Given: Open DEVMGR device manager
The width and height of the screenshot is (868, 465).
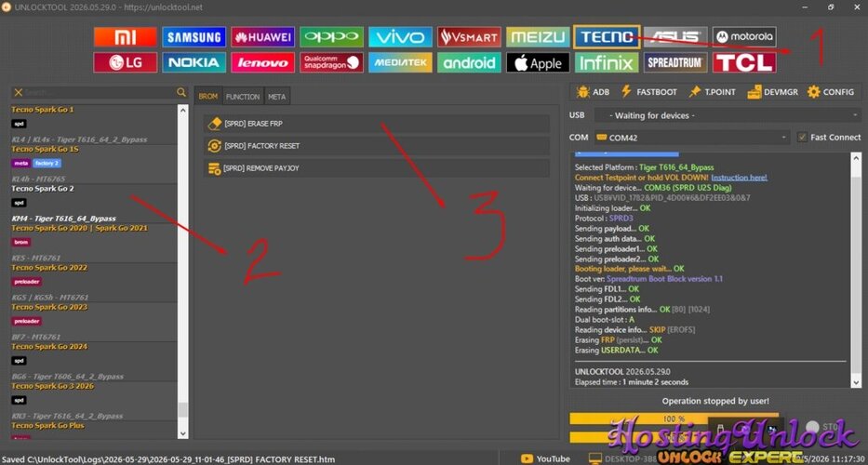Looking at the screenshot, I should [x=773, y=92].
